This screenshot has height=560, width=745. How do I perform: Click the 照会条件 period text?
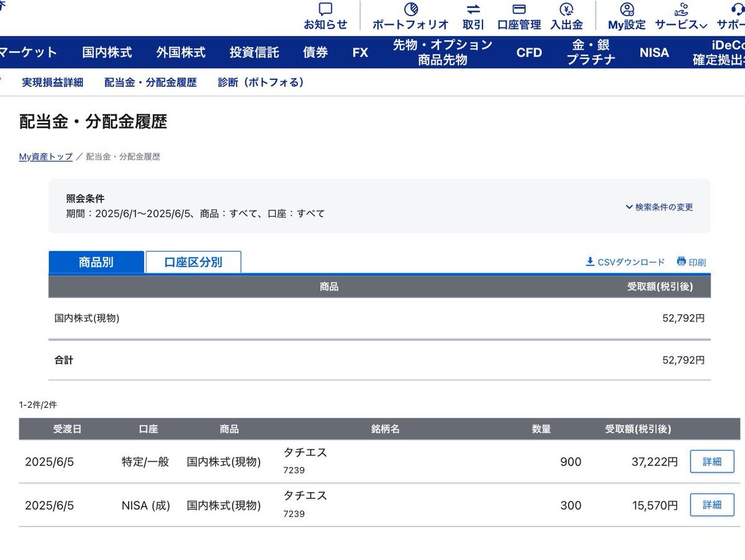coord(196,214)
